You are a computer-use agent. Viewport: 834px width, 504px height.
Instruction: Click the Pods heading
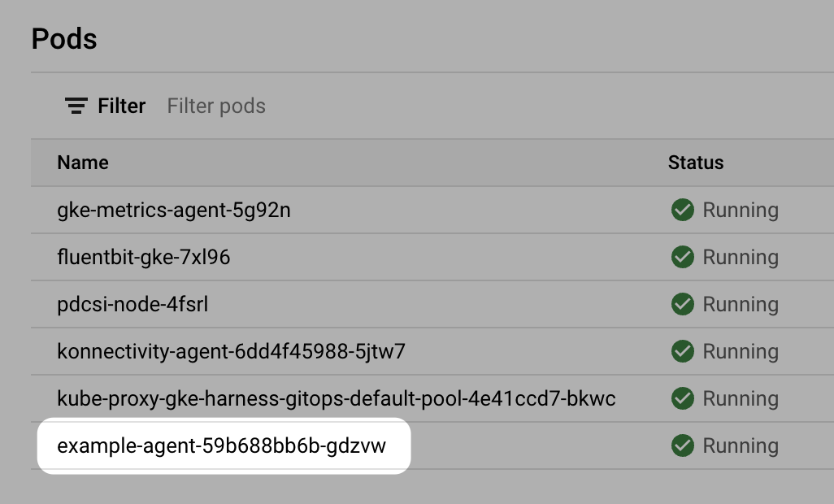pos(64,38)
